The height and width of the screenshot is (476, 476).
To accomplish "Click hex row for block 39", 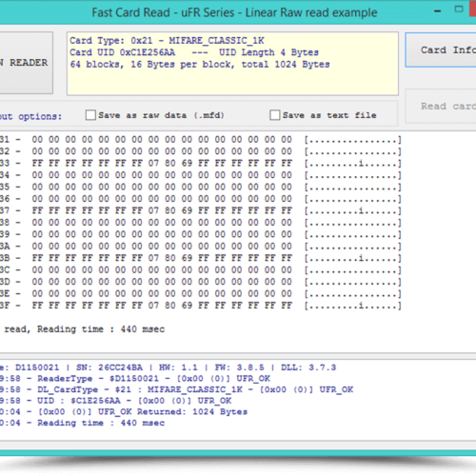I will (201, 234).
